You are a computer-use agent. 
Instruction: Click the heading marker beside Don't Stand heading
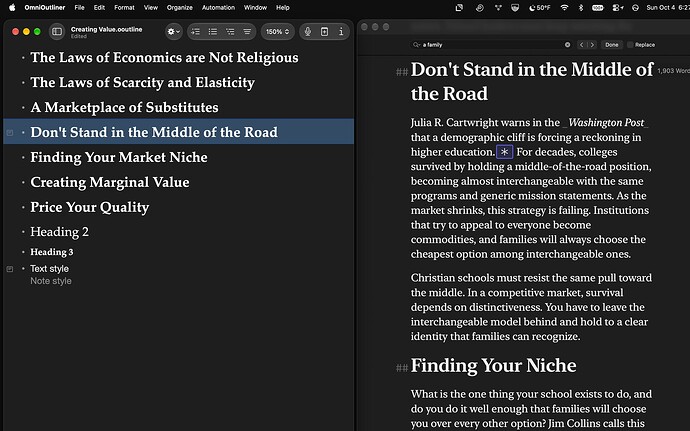tap(402, 72)
